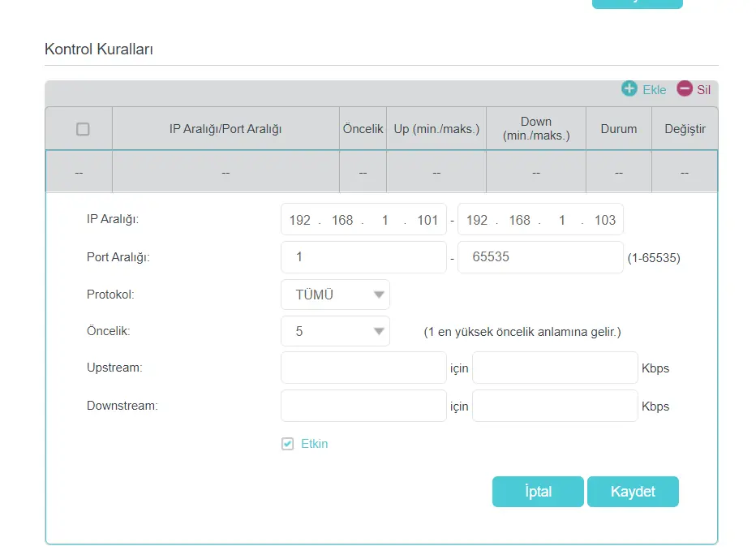Click the Up (min./maks.) column header

[436, 129]
